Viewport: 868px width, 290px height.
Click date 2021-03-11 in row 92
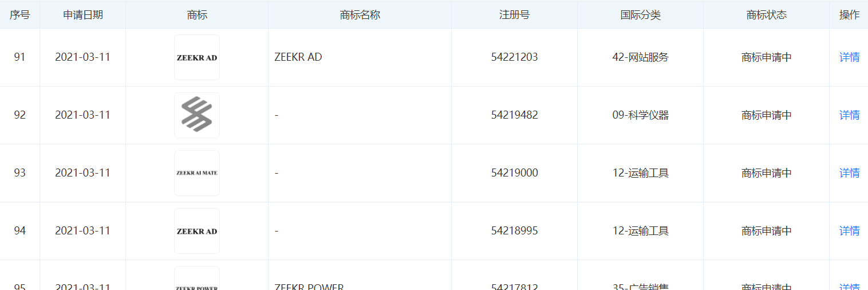(82, 115)
